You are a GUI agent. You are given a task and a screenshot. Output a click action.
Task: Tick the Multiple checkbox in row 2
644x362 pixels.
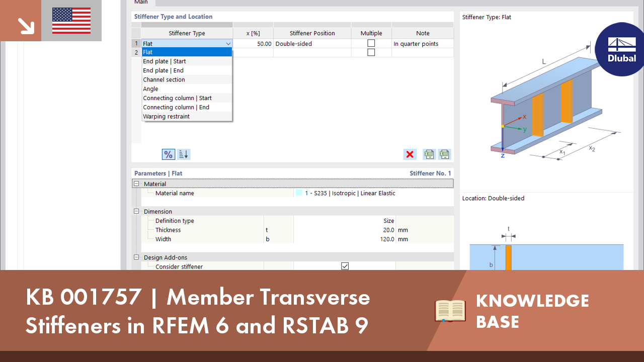[371, 52]
